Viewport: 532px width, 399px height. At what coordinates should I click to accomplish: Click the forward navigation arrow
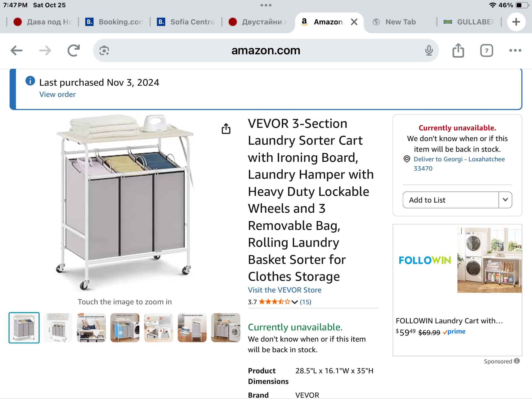pyautogui.click(x=45, y=51)
